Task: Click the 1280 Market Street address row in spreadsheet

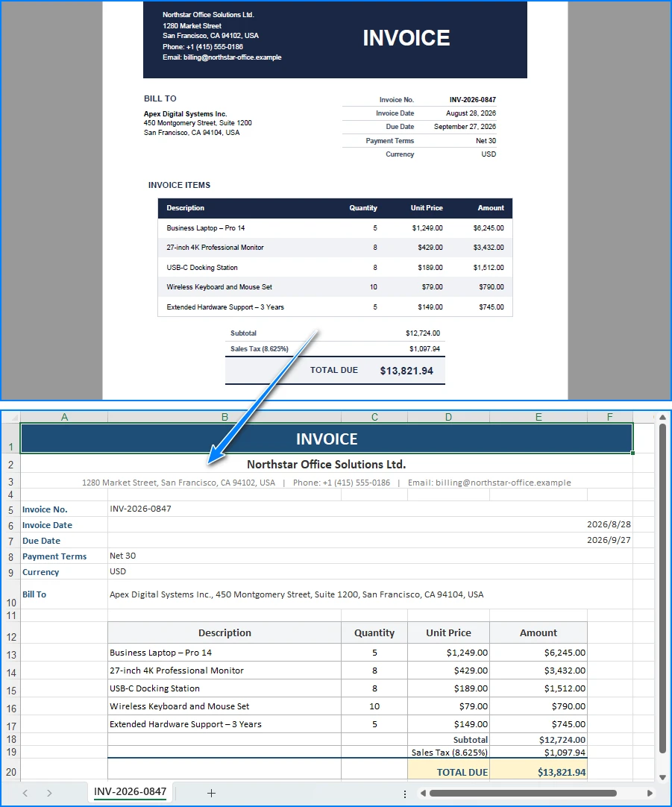Action: pyautogui.click(x=326, y=483)
